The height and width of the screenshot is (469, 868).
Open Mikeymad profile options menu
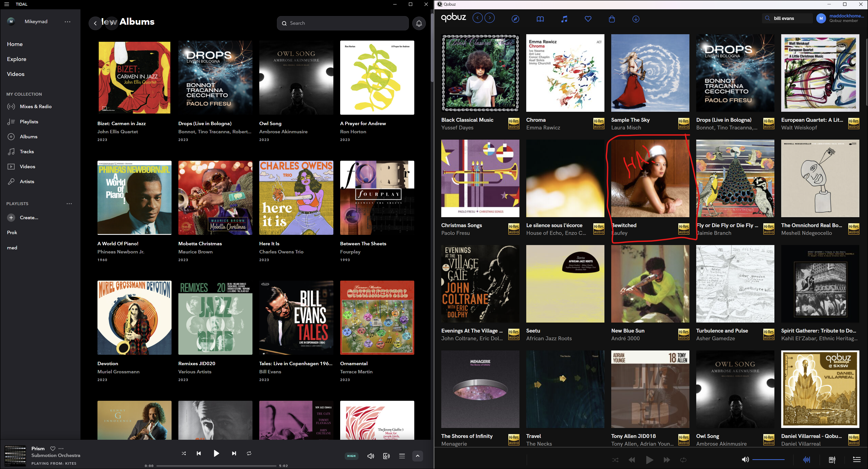click(67, 22)
